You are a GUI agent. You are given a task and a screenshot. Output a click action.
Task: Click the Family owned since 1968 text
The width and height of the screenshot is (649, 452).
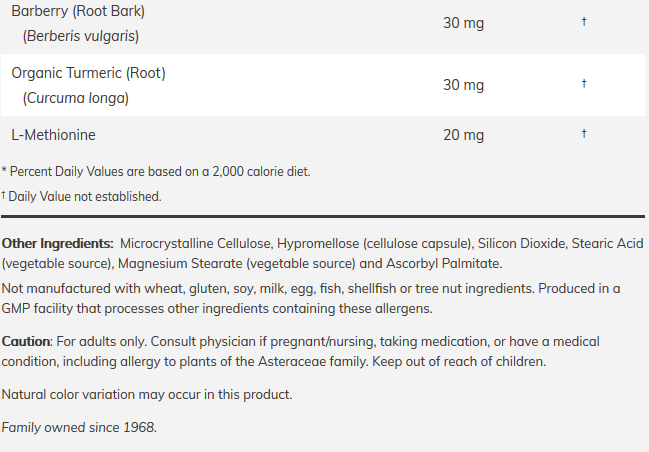(x=79, y=427)
